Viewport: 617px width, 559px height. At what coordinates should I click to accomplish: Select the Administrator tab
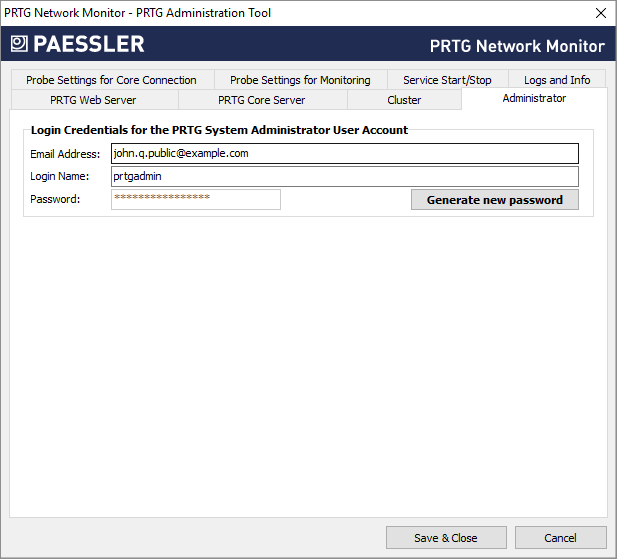coord(534,99)
